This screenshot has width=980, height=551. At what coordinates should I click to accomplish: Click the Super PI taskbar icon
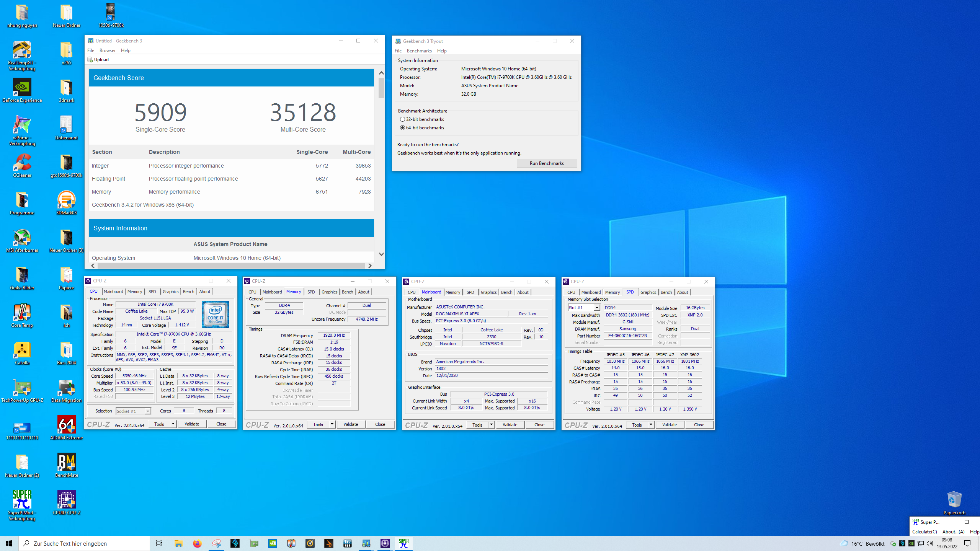pos(403,543)
